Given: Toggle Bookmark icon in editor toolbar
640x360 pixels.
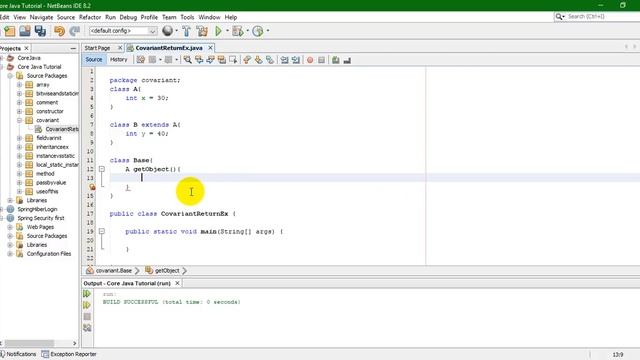Looking at the screenshot, I should tap(270, 60).
